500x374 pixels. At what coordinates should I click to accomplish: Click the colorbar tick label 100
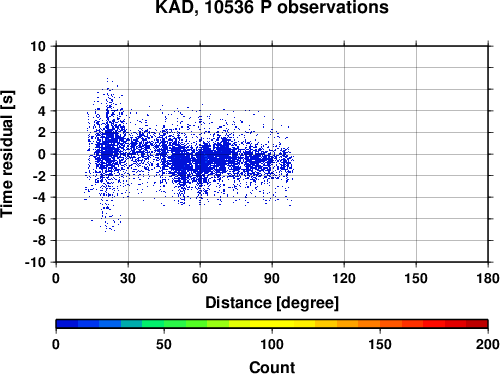click(272, 344)
